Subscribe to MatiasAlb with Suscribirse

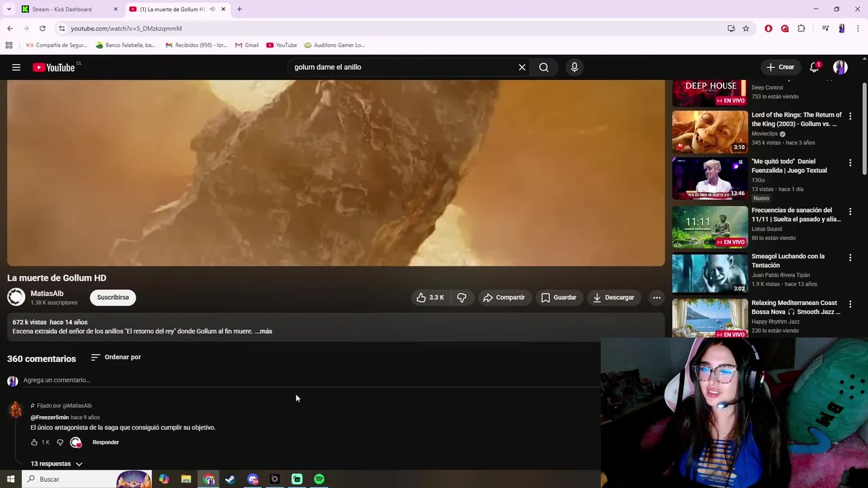(x=113, y=298)
